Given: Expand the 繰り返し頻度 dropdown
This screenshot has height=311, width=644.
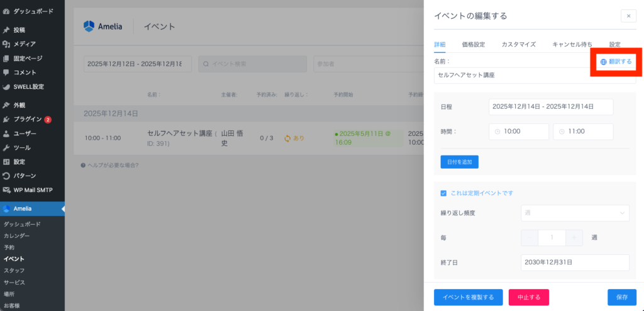Looking at the screenshot, I should pyautogui.click(x=575, y=213).
